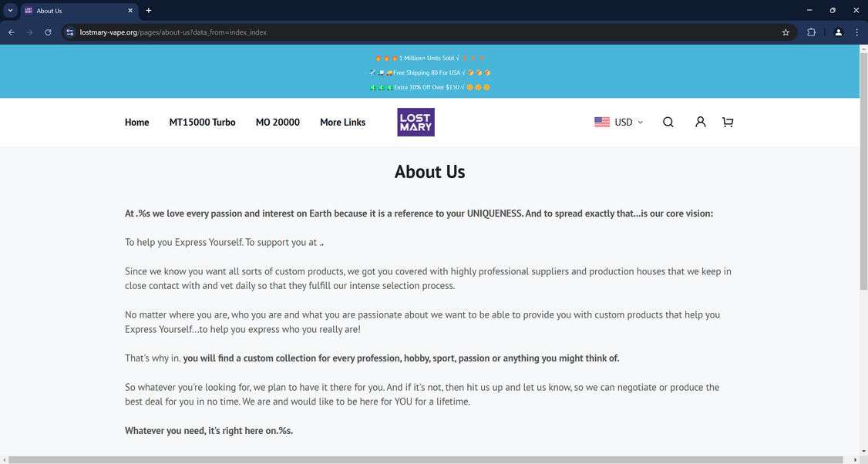
Task: Bookmark this page with the star icon
Action: (x=786, y=32)
